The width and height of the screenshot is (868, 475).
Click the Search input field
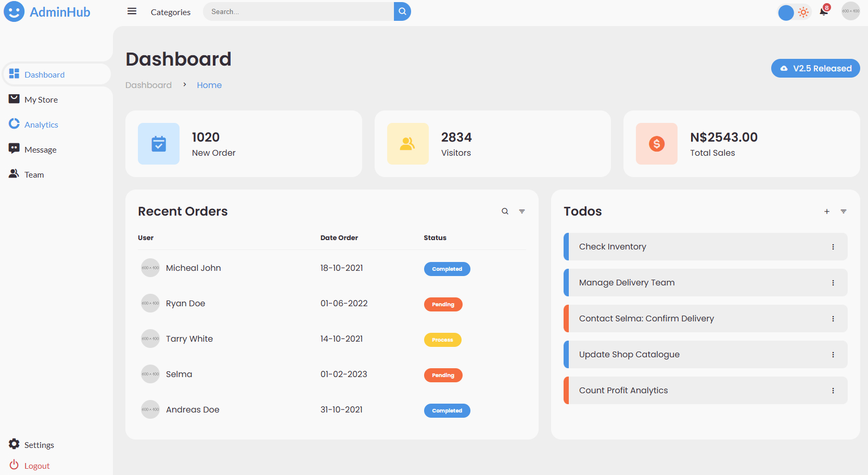(298, 11)
